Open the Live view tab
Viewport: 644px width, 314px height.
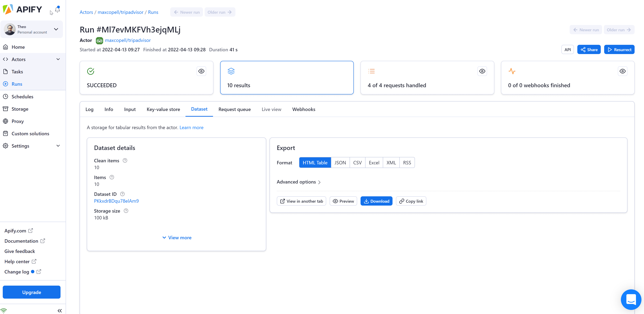[x=271, y=109]
